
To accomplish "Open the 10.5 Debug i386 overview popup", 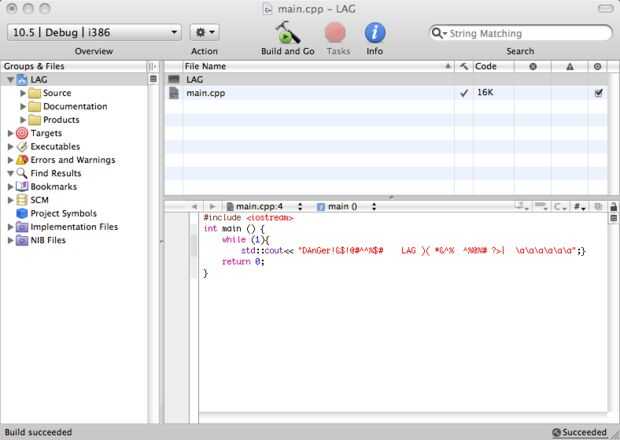I will (x=94, y=32).
